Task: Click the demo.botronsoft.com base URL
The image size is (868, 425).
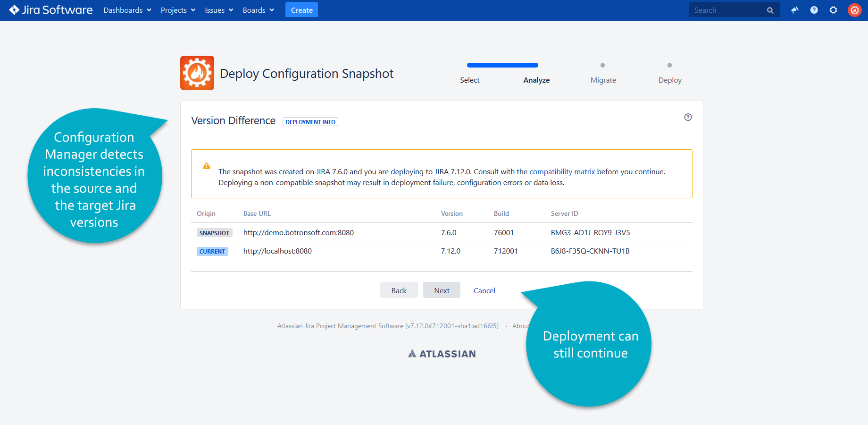Action: click(299, 232)
